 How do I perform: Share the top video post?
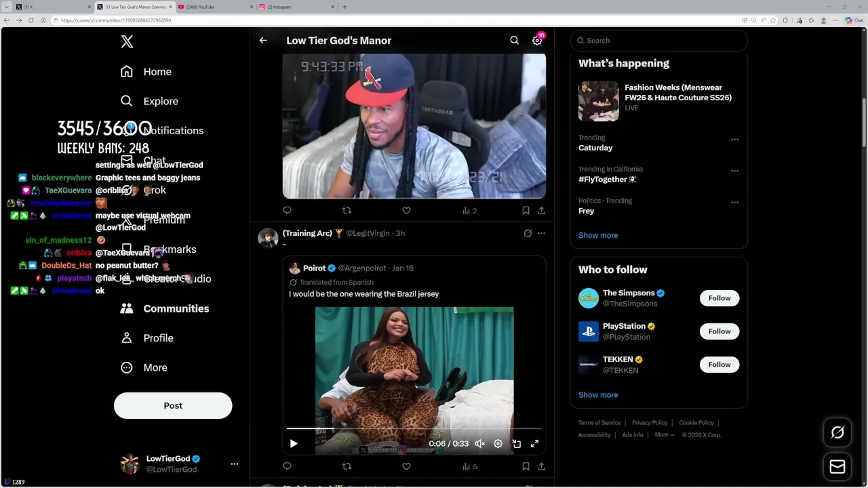point(541,211)
